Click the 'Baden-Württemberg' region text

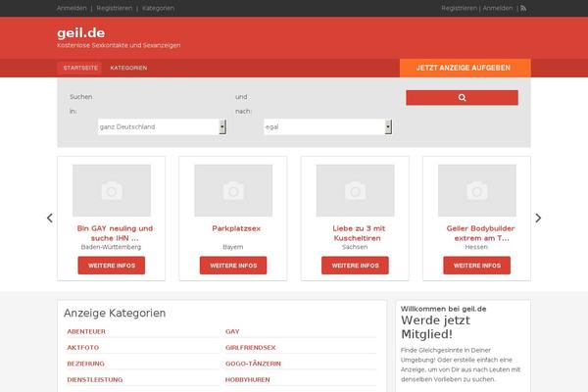pos(111,247)
